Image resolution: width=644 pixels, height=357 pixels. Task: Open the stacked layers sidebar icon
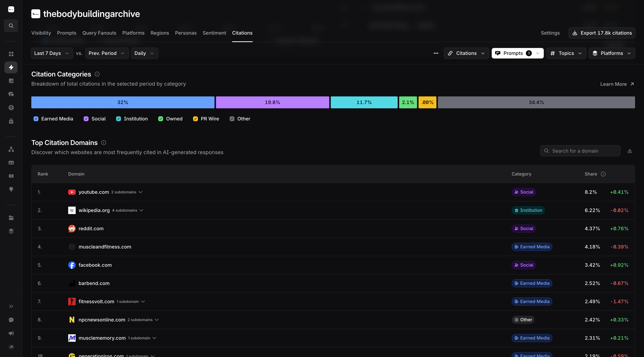coord(11,231)
